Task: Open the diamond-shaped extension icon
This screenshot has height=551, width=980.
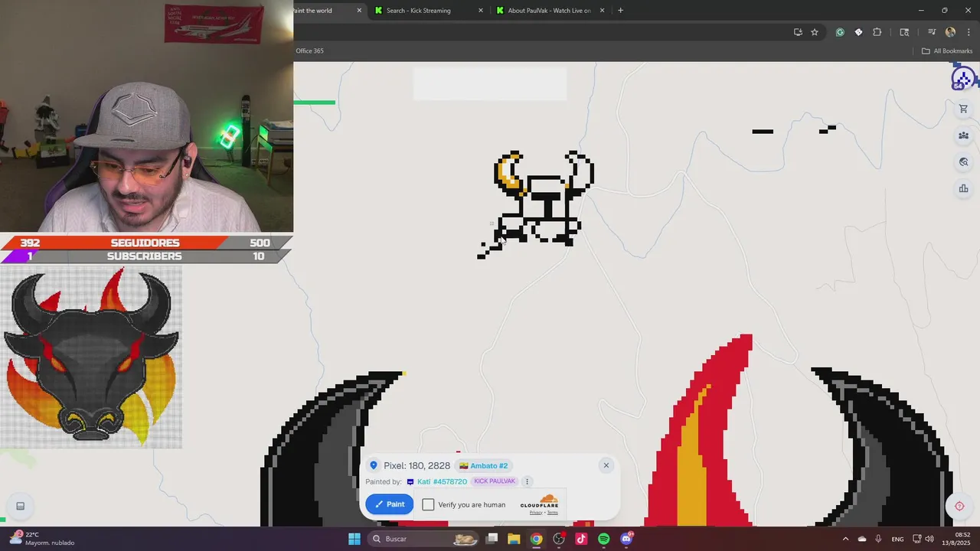Action: 858,32
